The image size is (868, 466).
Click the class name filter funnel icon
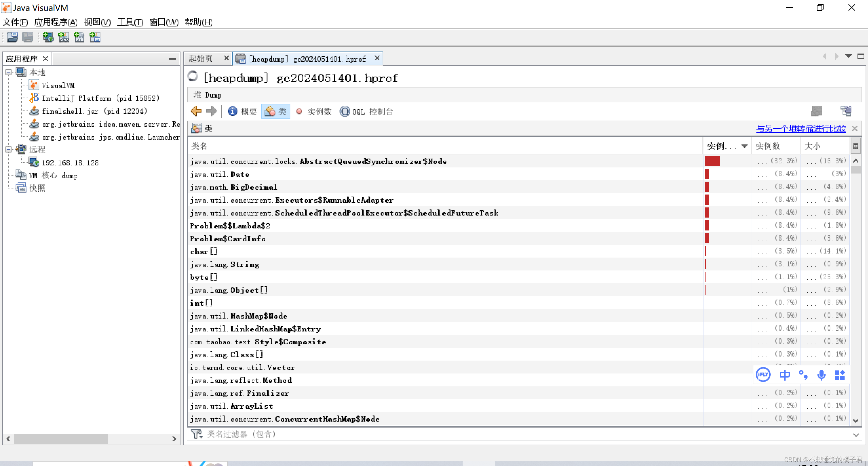point(196,434)
